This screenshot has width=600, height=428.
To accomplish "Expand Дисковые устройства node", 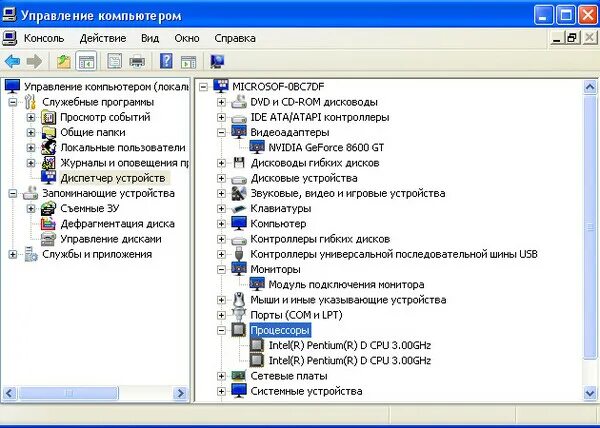I will click(221, 178).
